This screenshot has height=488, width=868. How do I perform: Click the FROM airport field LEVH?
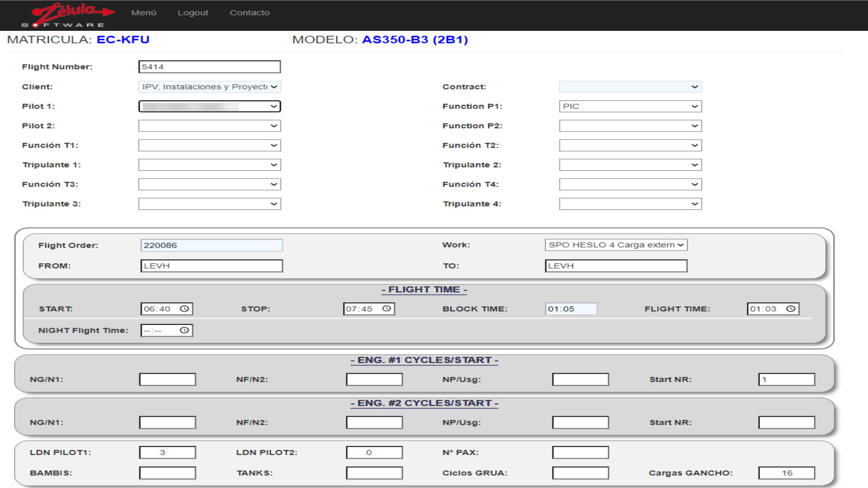click(x=212, y=266)
